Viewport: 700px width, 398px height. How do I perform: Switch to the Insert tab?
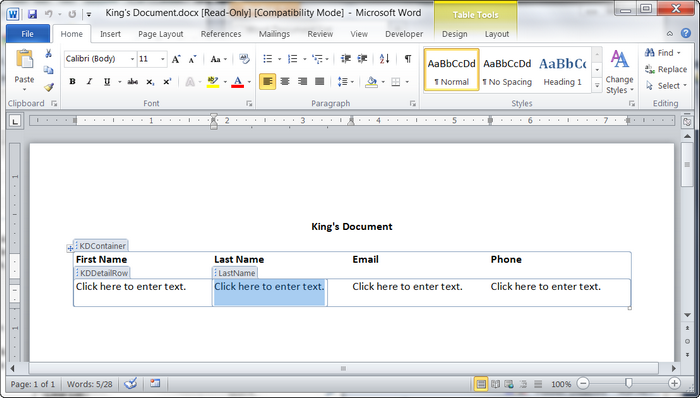coord(110,34)
